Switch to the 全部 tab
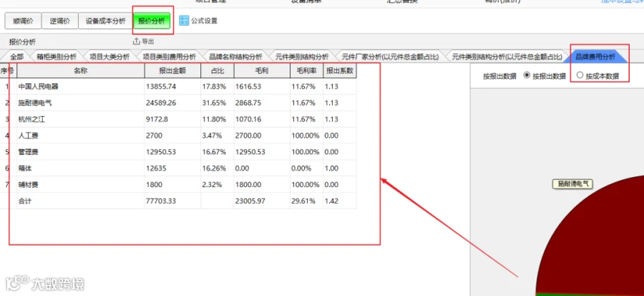The width and height of the screenshot is (644, 296). (x=17, y=57)
